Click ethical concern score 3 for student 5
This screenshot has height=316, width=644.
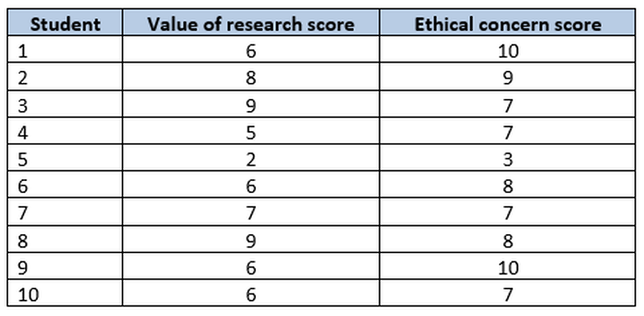(508, 159)
